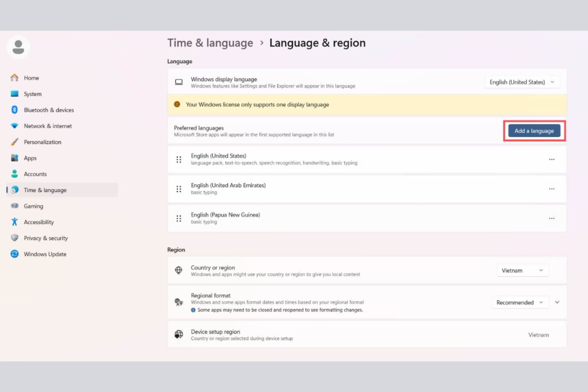Image resolution: width=588 pixels, height=392 pixels.
Task: Open the Accounts settings icon
Action: point(14,174)
